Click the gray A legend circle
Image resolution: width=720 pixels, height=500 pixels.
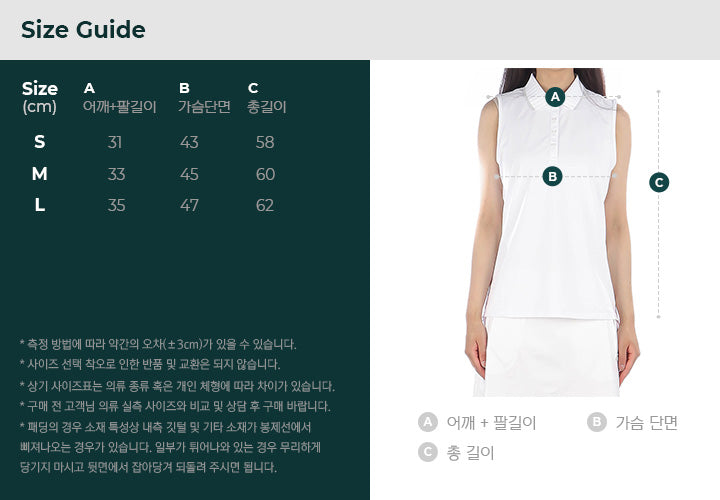coord(428,422)
